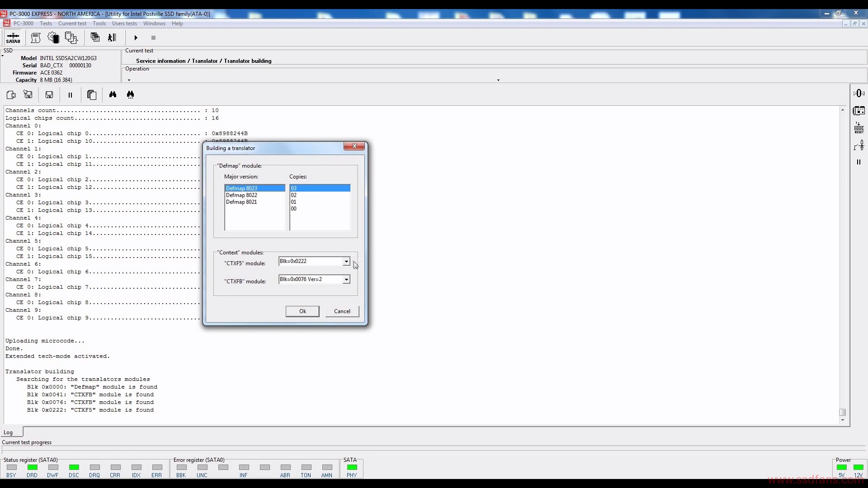Click the 5V power indicator

pyautogui.click(x=841, y=467)
